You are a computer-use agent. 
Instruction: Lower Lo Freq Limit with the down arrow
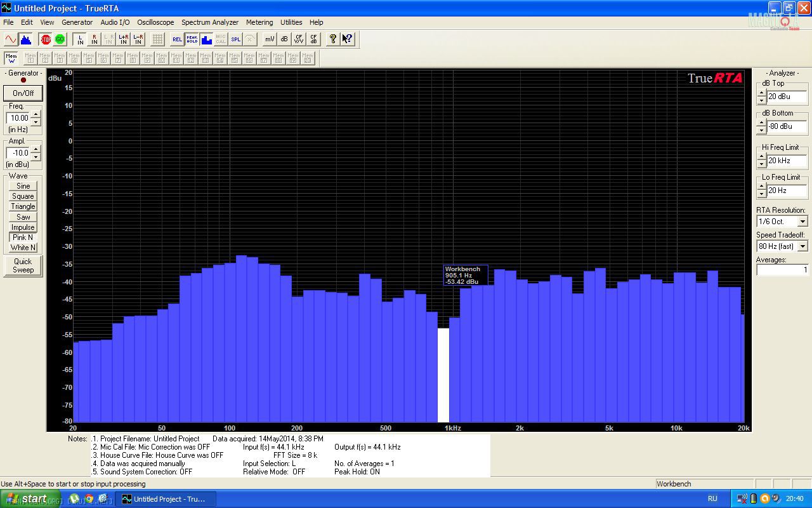tap(761, 194)
